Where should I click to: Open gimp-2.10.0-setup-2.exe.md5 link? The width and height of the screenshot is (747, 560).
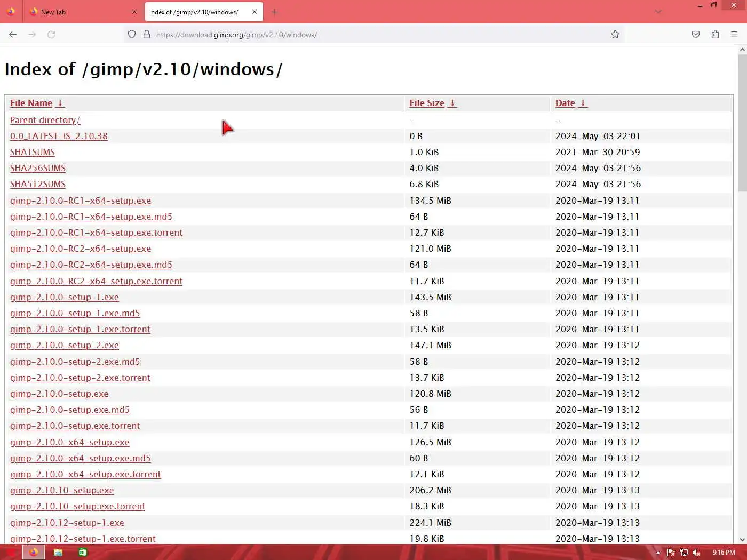[x=75, y=362]
